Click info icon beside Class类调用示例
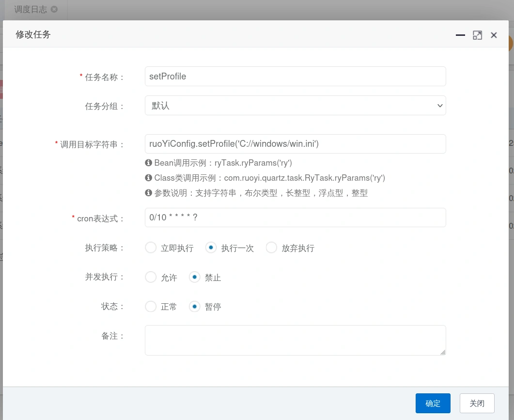The image size is (514, 420). pyautogui.click(x=149, y=178)
